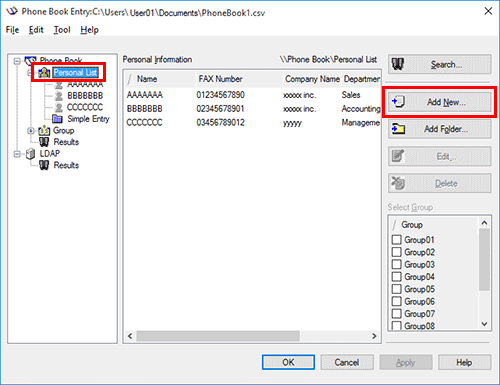The width and height of the screenshot is (500, 385).
Task: Select the LDAP server icon
Action: [30, 154]
